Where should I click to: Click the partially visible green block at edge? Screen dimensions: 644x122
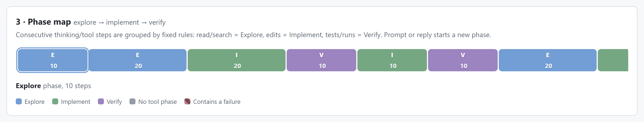(613, 60)
